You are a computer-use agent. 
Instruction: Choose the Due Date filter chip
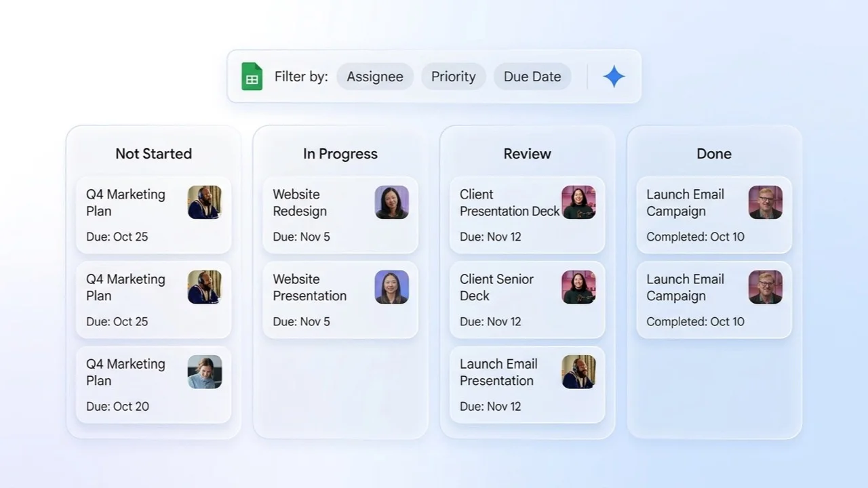[532, 77]
